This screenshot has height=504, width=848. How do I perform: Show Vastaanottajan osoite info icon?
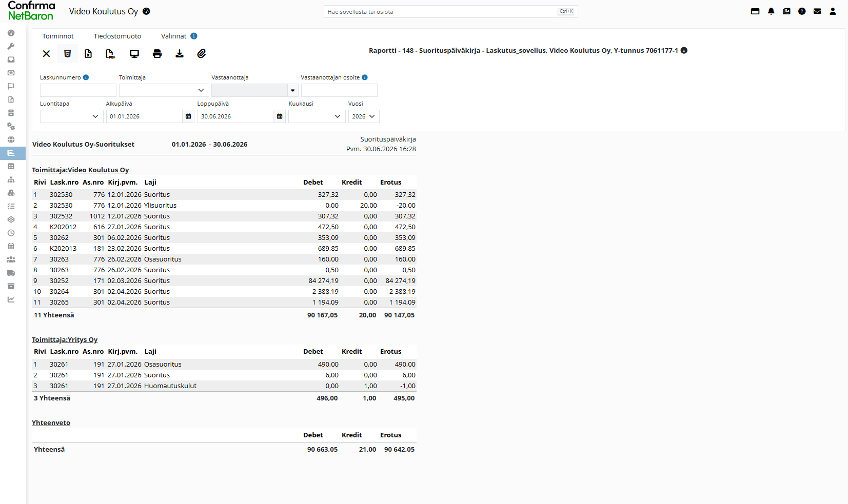pyautogui.click(x=365, y=77)
